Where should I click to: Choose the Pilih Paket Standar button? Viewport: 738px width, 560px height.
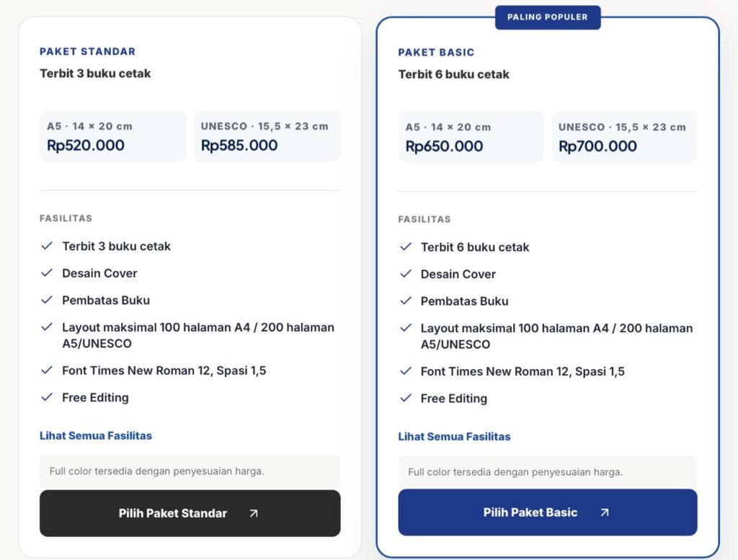(190, 513)
